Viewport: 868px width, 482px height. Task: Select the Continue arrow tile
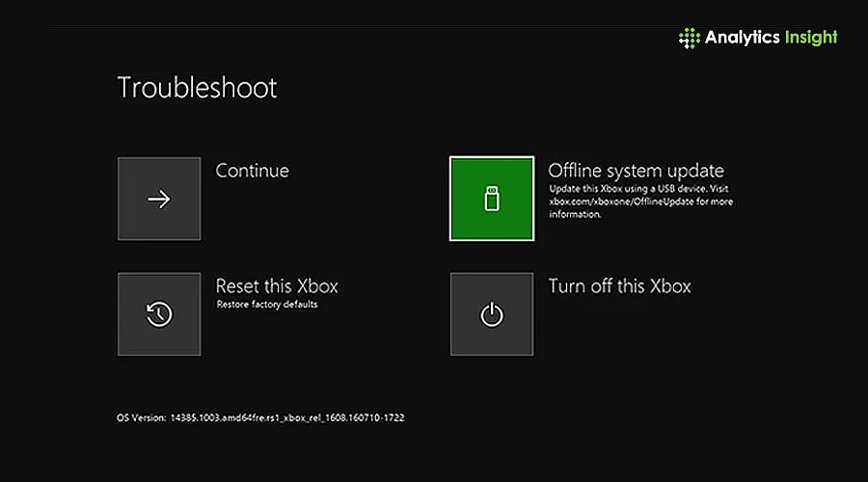tap(159, 199)
